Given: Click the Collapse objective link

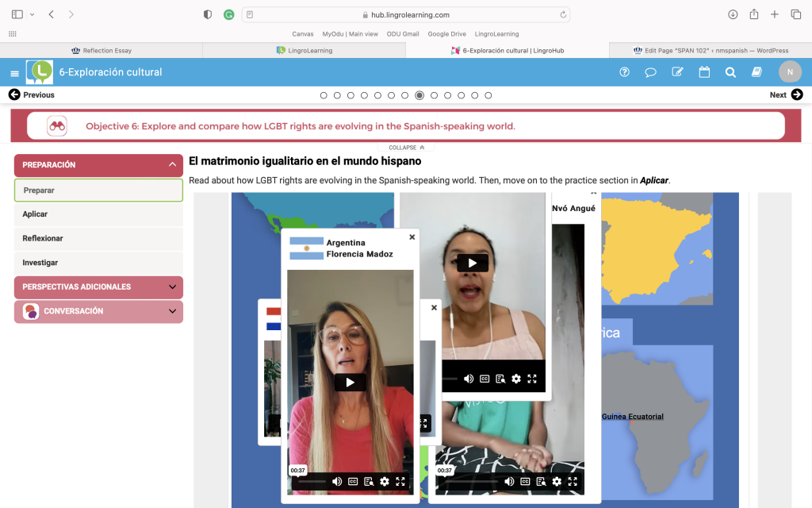Looking at the screenshot, I should tap(406, 148).
